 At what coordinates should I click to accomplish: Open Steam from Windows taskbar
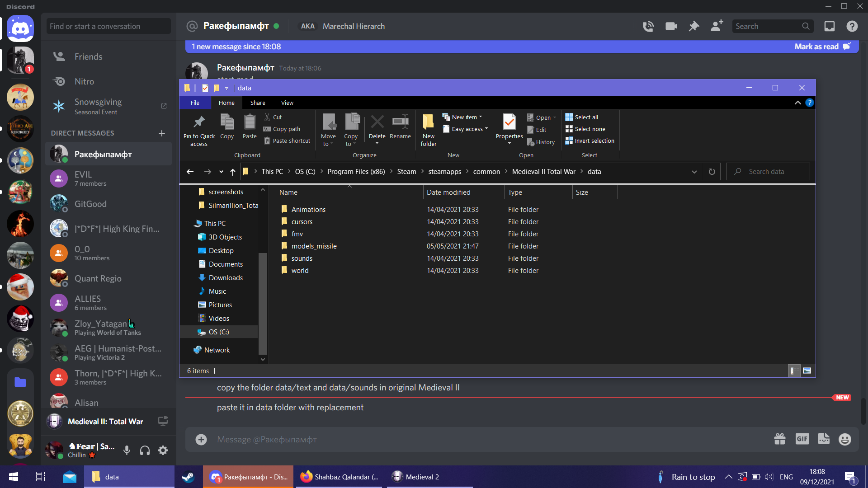click(188, 477)
